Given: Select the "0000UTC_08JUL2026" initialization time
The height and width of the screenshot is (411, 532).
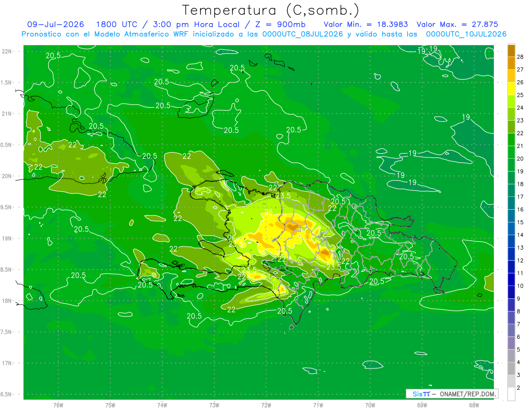Looking at the screenshot, I should point(303,34).
